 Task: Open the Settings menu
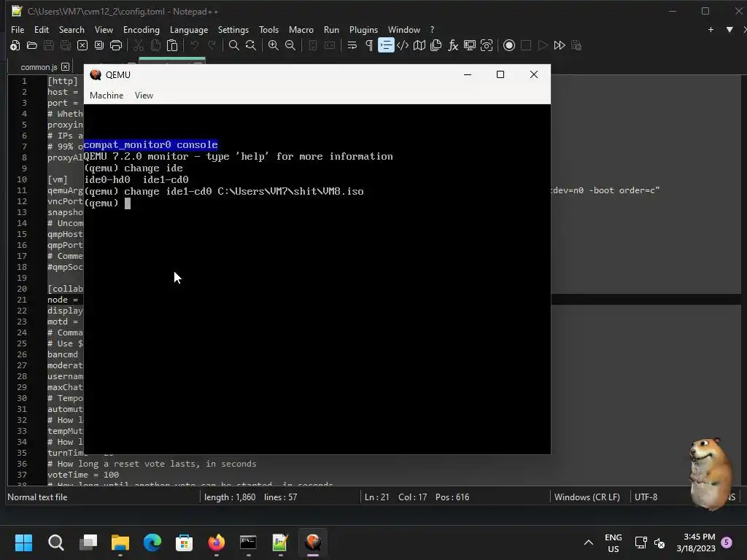[233, 29]
